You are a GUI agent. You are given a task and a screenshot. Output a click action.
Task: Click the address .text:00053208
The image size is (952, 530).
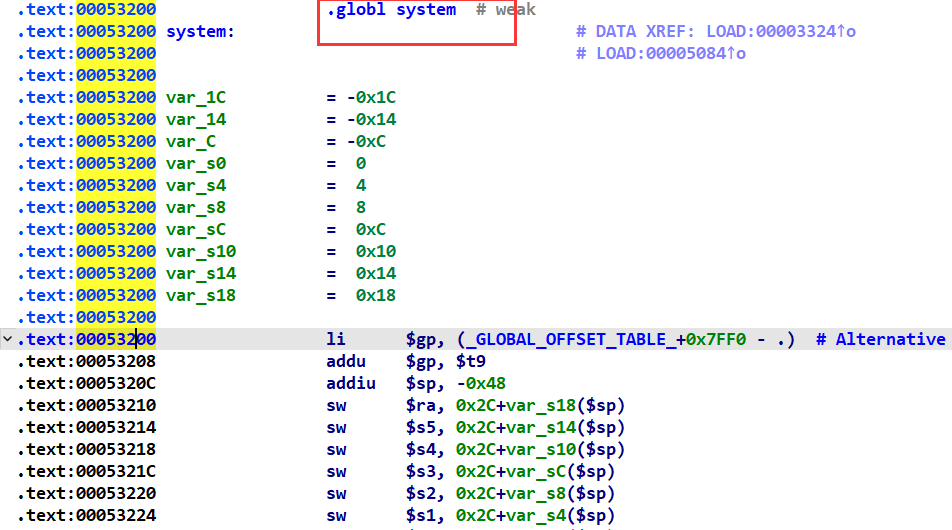click(x=87, y=362)
